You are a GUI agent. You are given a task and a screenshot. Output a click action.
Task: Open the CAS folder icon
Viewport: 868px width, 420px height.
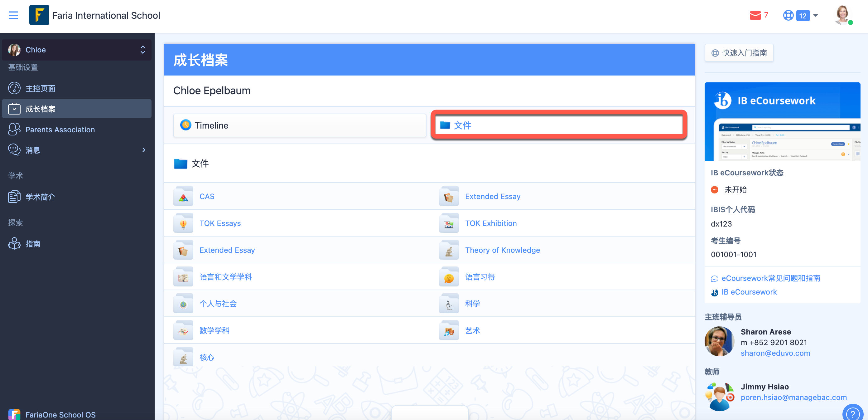[x=183, y=196]
